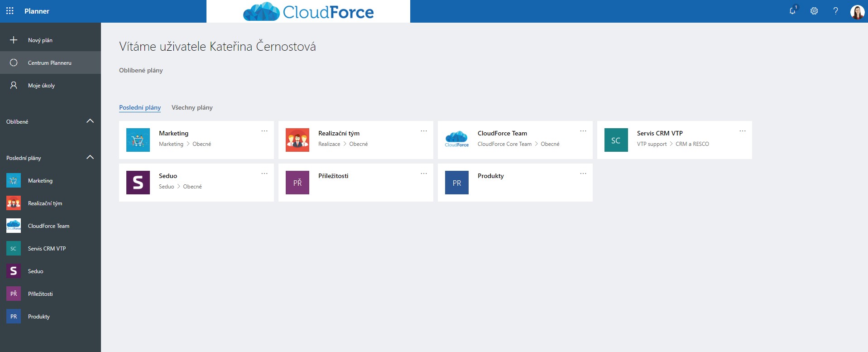Click the Servis CRM VTP tile icon
The image size is (868, 352).
tap(616, 140)
